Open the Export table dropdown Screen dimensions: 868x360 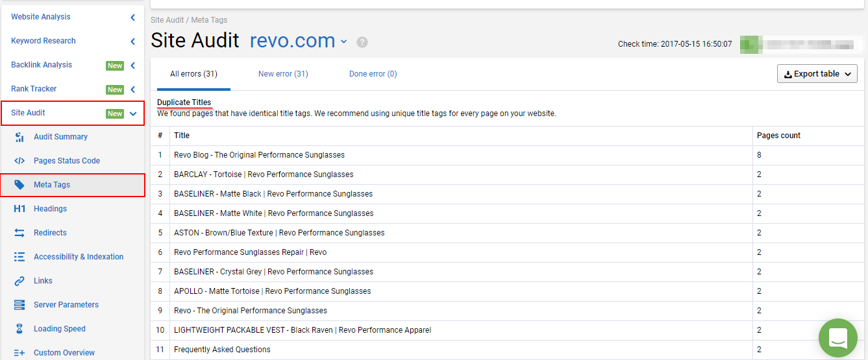[x=817, y=74]
